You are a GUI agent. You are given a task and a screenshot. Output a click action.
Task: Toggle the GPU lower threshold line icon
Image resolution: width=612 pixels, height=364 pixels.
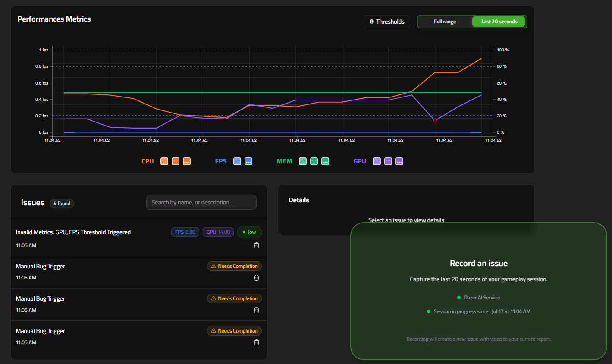click(x=399, y=161)
